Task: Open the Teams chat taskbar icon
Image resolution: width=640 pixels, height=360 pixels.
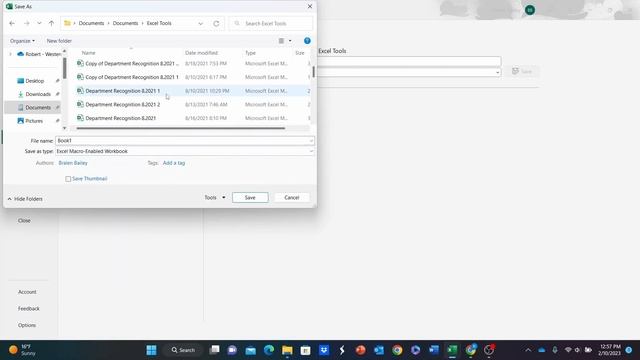Action: [232, 350]
